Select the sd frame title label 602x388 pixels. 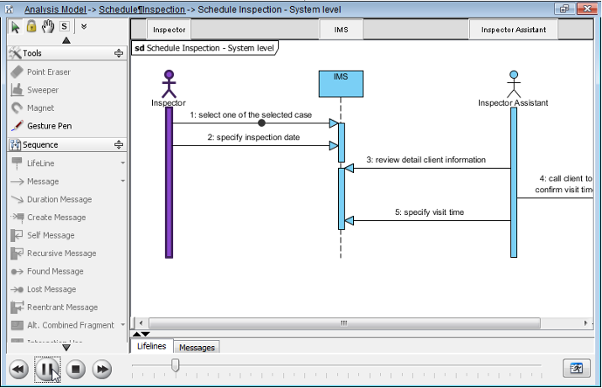click(x=204, y=48)
